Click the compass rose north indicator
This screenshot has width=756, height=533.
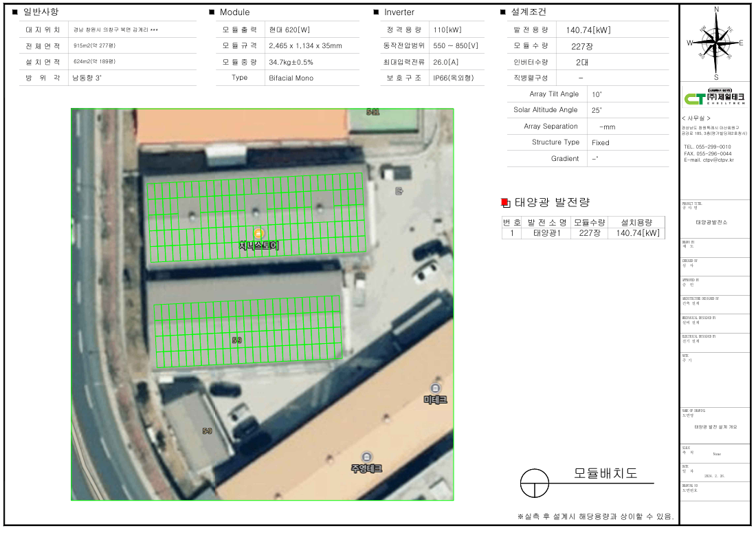point(716,11)
